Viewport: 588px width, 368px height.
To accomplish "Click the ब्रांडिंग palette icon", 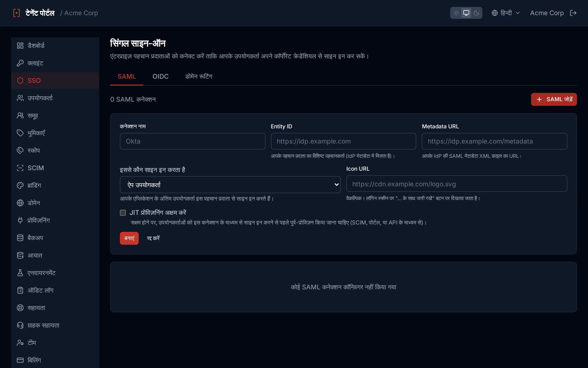I will tap(20, 185).
